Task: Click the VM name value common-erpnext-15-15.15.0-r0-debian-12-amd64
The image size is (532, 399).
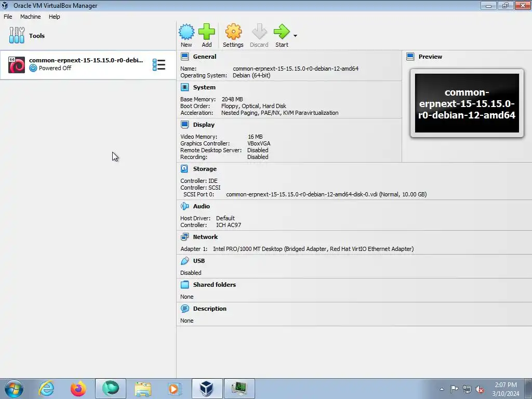Action: coord(296,69)
